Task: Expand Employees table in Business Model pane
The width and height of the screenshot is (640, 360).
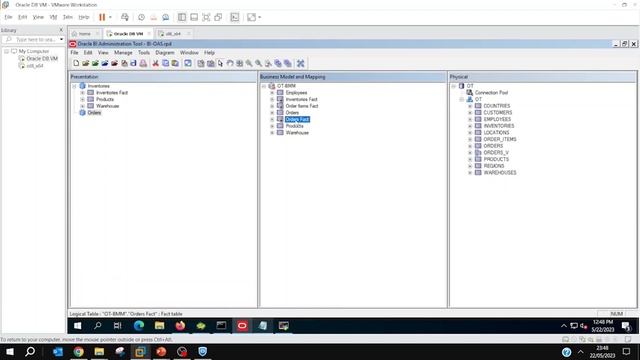Action: click(x=272, y=93)
